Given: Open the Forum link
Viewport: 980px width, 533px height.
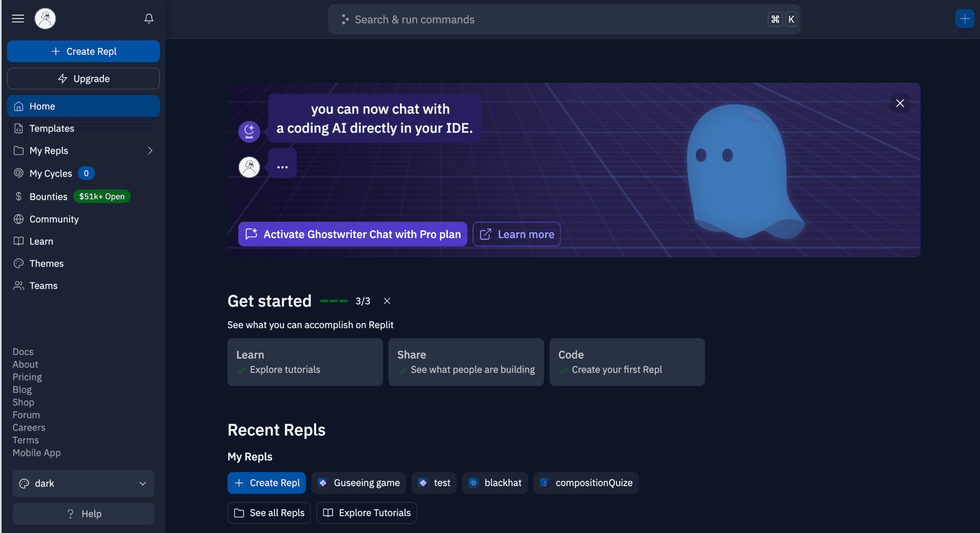Looking at the screenshot, I should [26, 415].
